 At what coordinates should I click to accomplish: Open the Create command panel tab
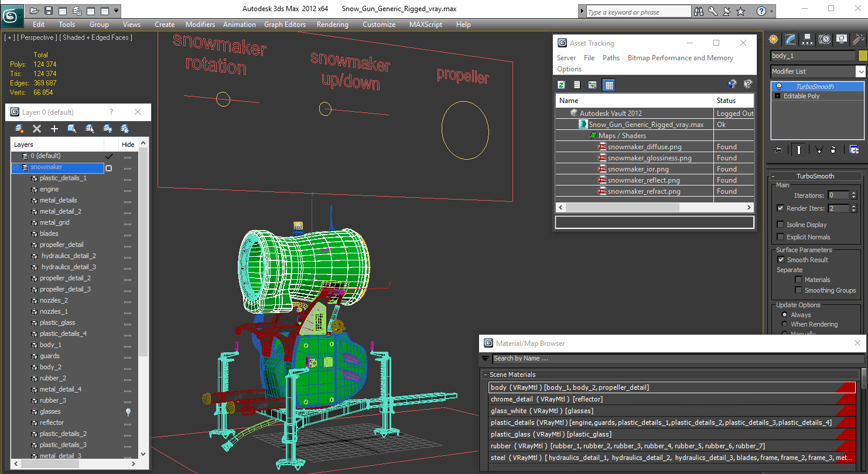tap(774, 39)
